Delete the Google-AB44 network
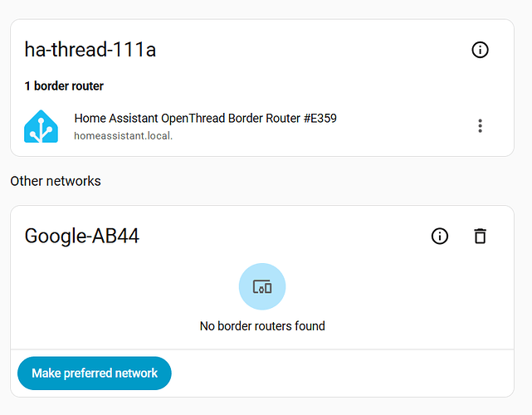Screen dimensions: 532x415 [480, 237]
